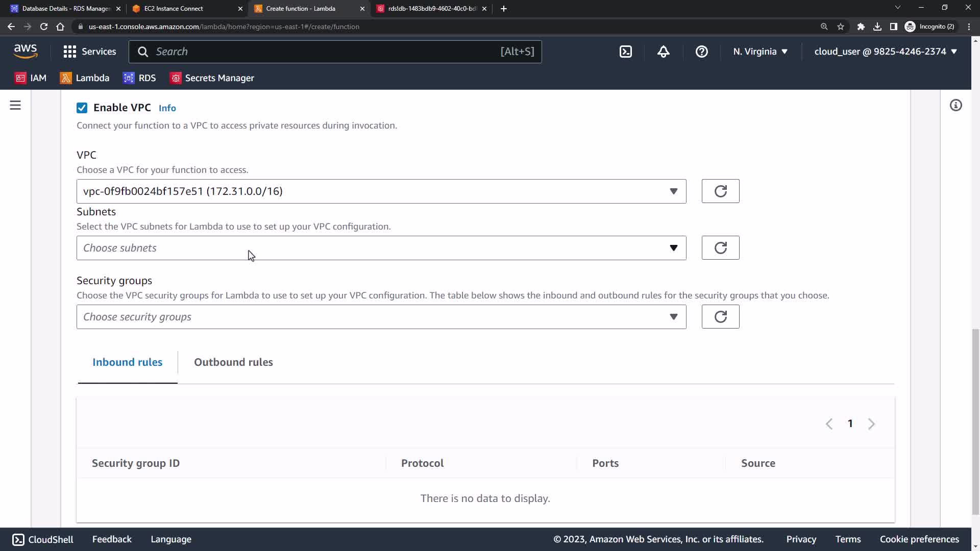Click the refresh VPC list button
This screenshot has width=980, height=551.
point(720,191)
